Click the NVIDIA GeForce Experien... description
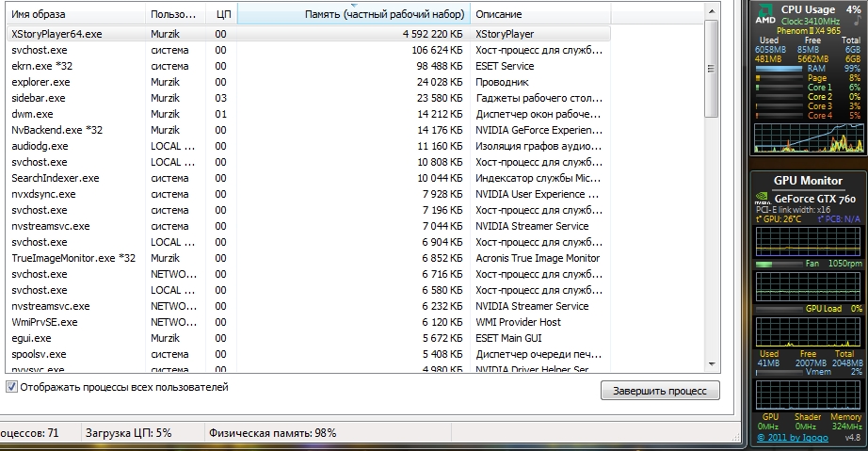This screenshot has width=868, height=451. click(538, 130)
